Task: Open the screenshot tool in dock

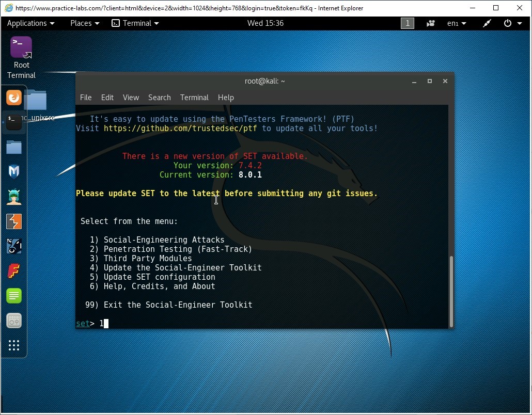Action: [14, 321]
